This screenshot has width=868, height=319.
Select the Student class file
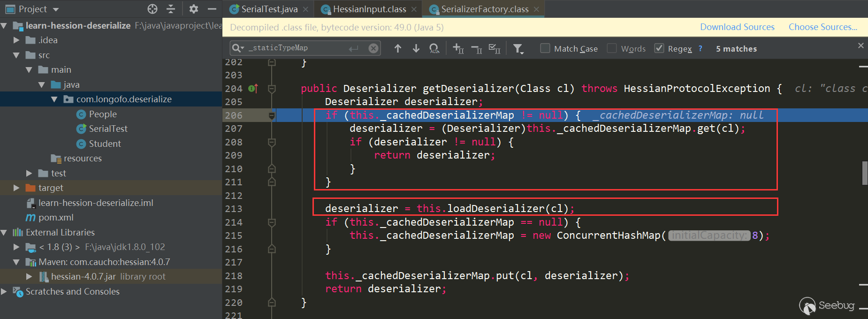click(105, 144)
